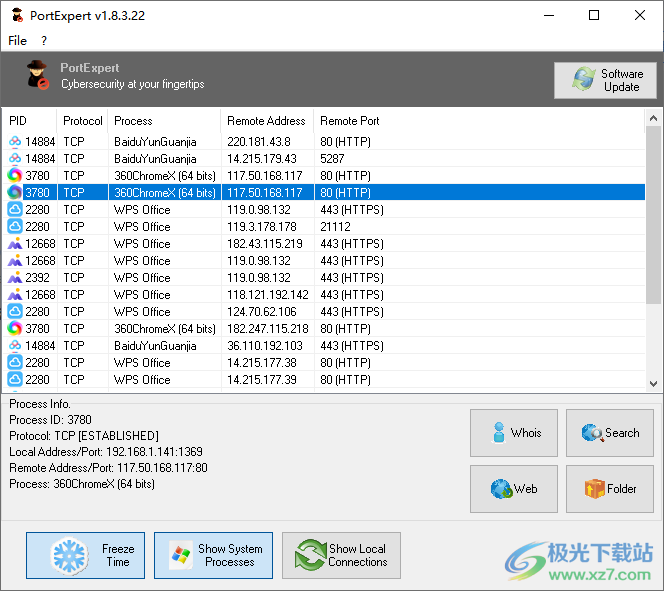Click the PID 2392 cell
Image resolution: width=664 pixels, height=591 pixels.
37,278
